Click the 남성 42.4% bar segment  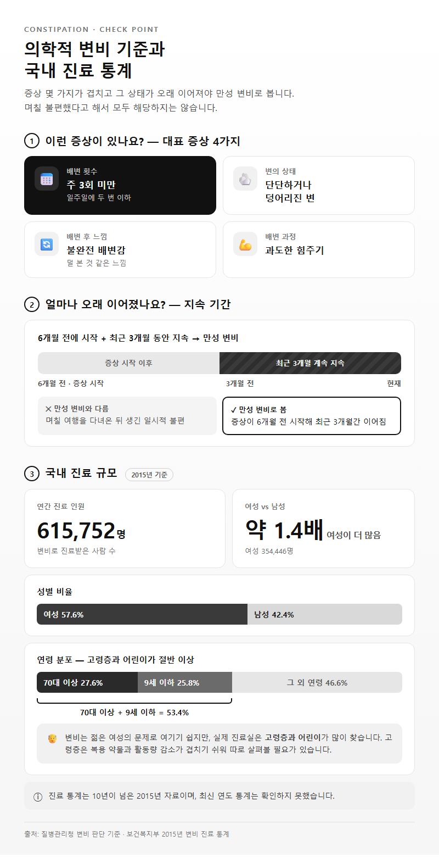tap(325, 614)
